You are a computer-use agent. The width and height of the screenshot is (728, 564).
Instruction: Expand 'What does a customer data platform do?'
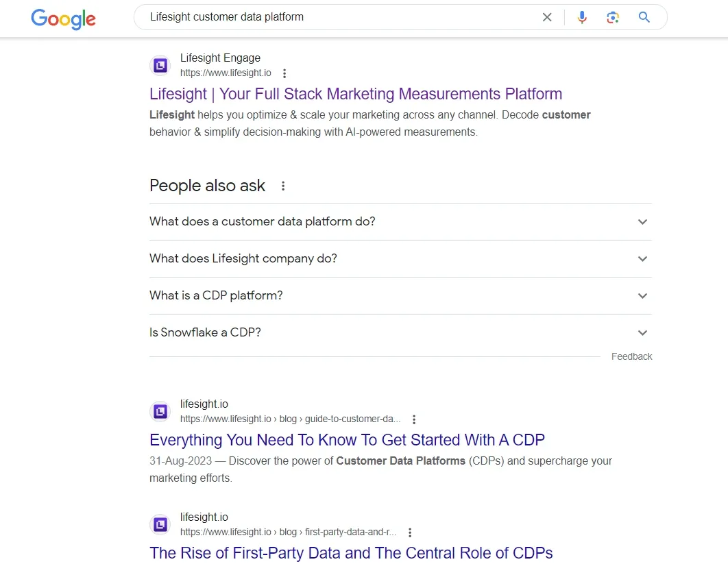coord(400,221)
